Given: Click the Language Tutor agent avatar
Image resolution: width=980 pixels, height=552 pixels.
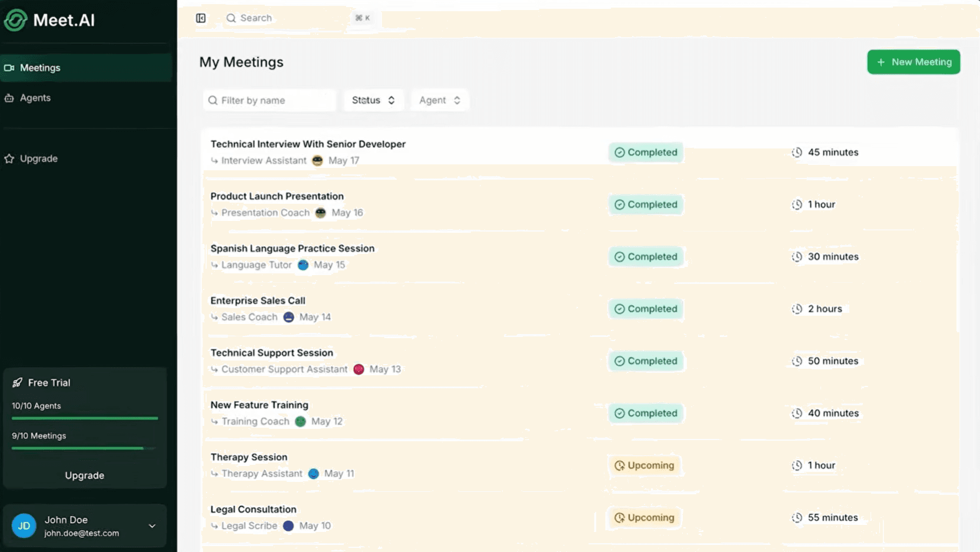Looking at the screenshot, I should [x=303, y=265].
